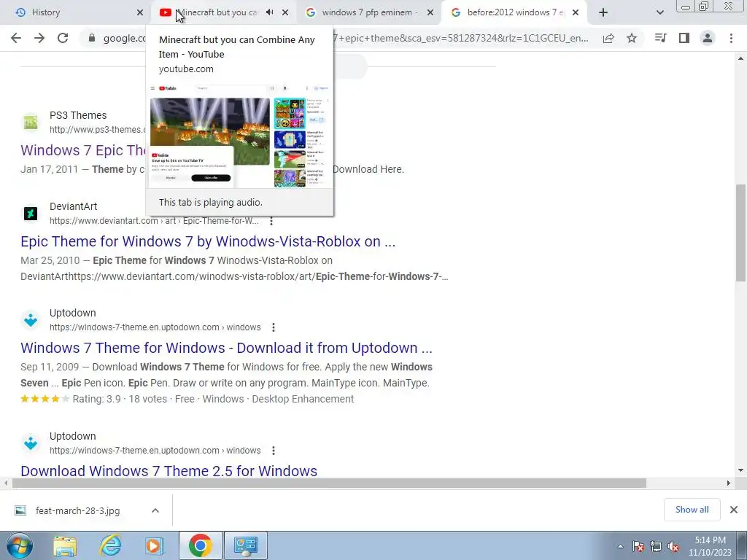Click the DeviantArt site name text
Viewport: 747px width, 560px height.
pyautogui.click(x=74, y=206)
